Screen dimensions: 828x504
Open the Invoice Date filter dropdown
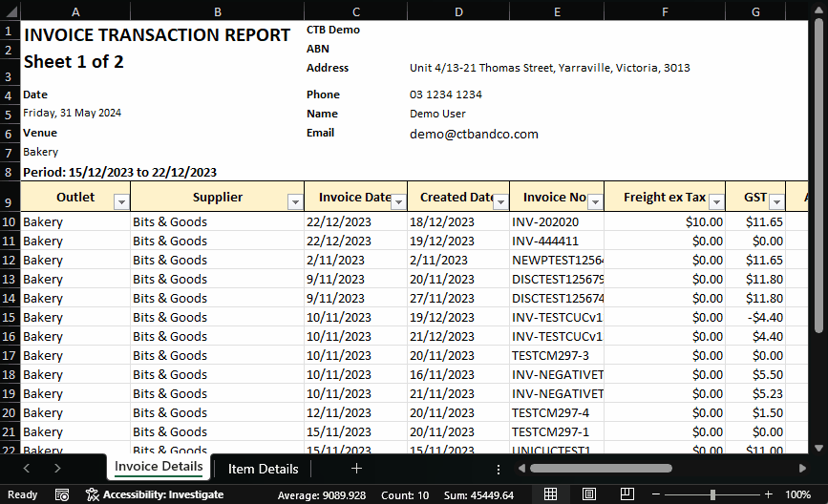click(398, 202)
